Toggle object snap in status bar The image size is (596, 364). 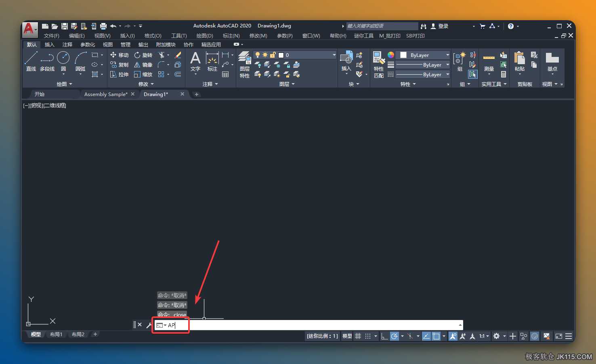coord(436,336)
